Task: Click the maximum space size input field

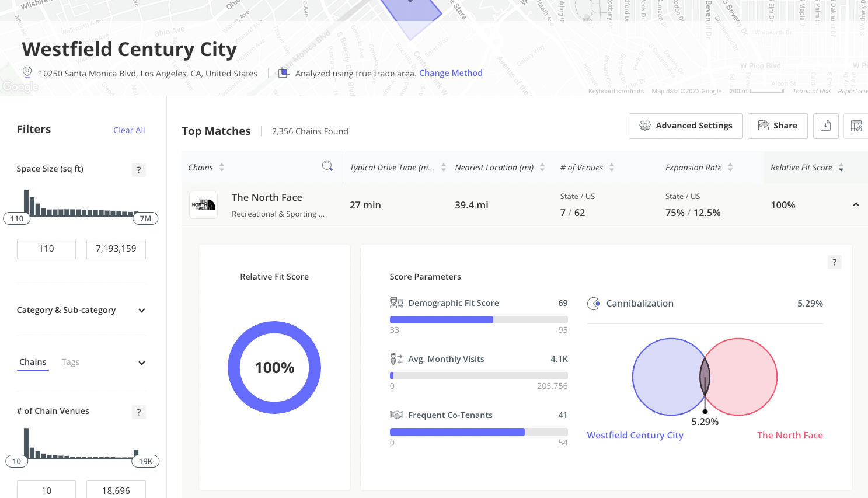Action: click(116, 248)
